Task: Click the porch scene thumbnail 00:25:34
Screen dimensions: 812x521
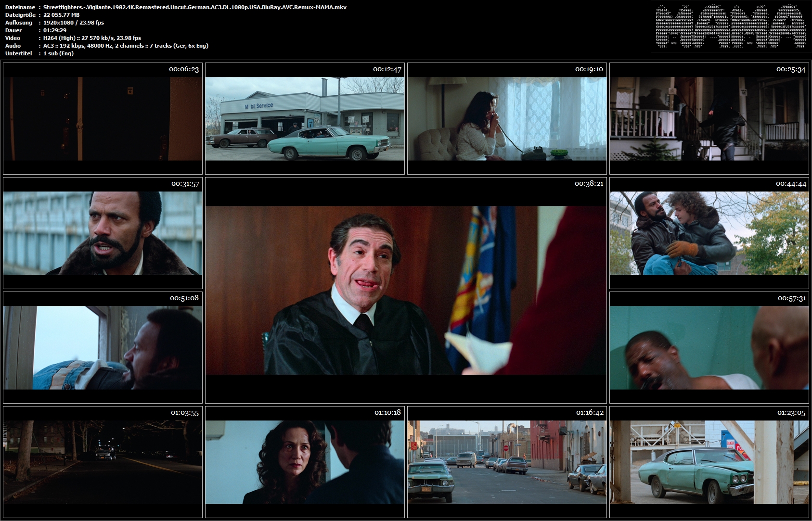Action: tap(709, 118)
